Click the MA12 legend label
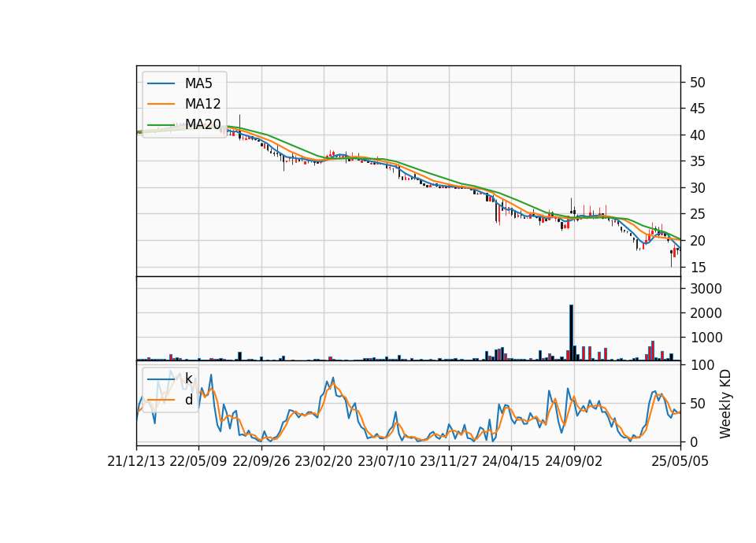 tap(202, 104)
